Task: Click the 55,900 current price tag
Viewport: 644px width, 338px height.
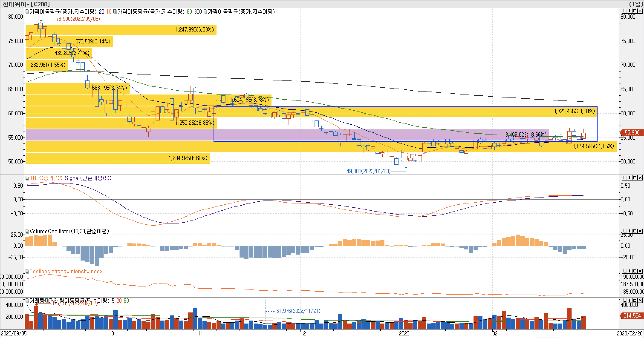Action: [x=632, y=133]
